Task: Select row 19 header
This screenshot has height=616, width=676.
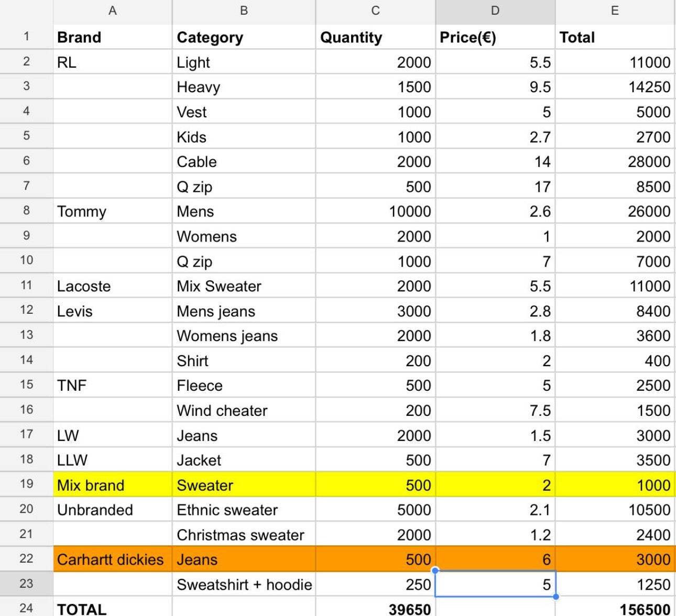Action: click(26, 484)
